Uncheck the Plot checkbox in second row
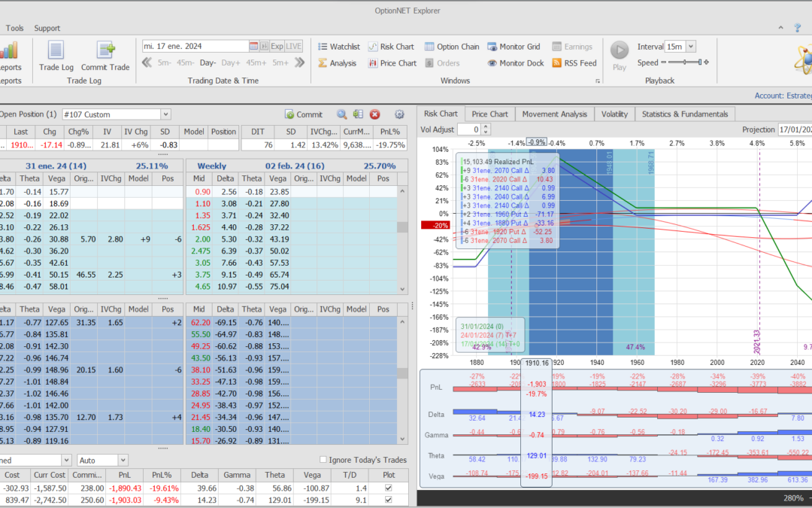The image size is (812, 508). 388,500
